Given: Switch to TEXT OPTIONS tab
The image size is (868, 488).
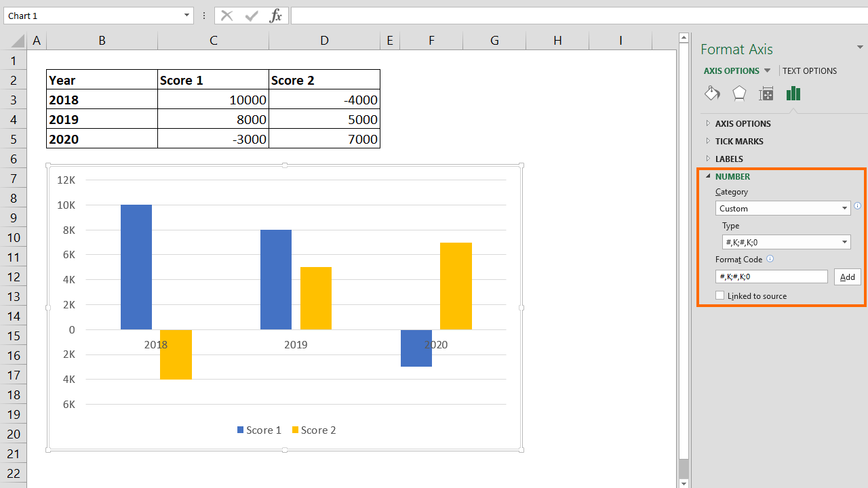Looking at the screenshot, I should pos(809,70).
